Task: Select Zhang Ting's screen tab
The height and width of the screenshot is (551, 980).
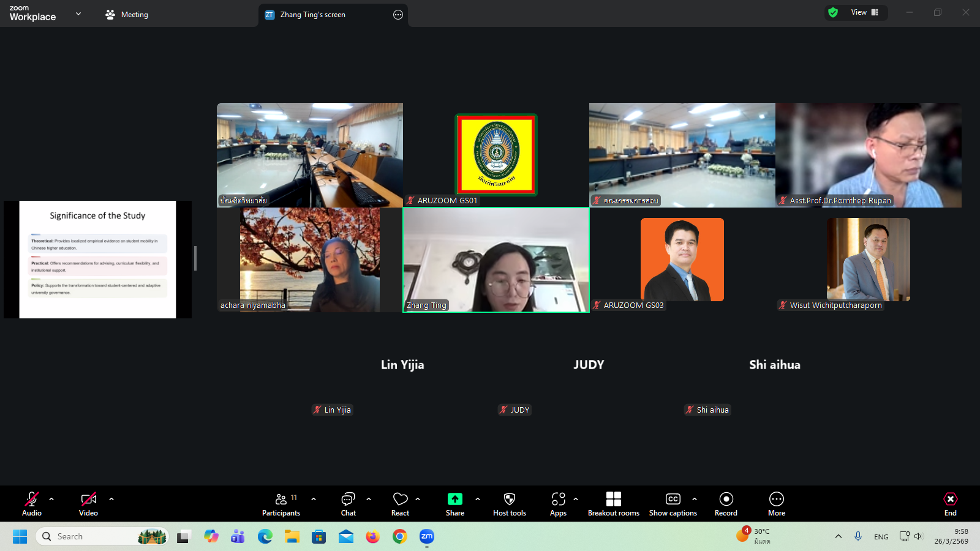Action: pos(312,15)
